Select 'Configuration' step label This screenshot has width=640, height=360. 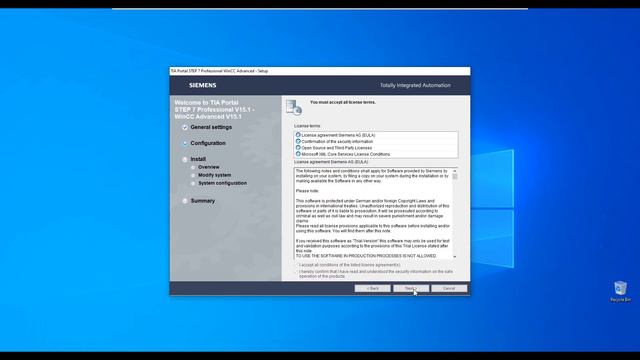208,143
